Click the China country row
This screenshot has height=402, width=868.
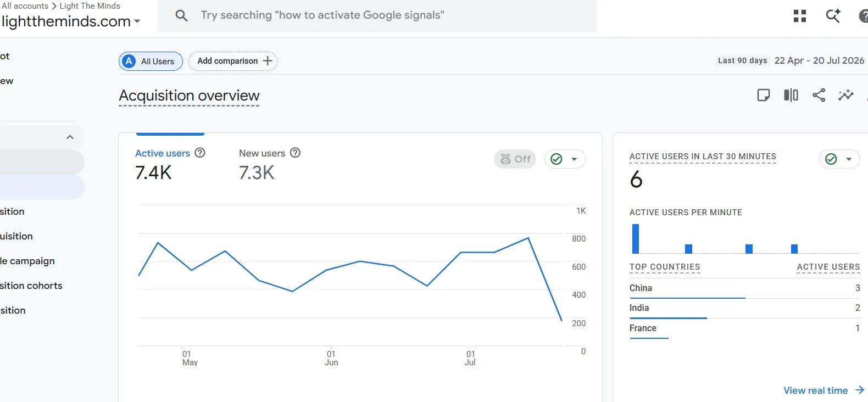pyautogui.click(x=745, y=288)
